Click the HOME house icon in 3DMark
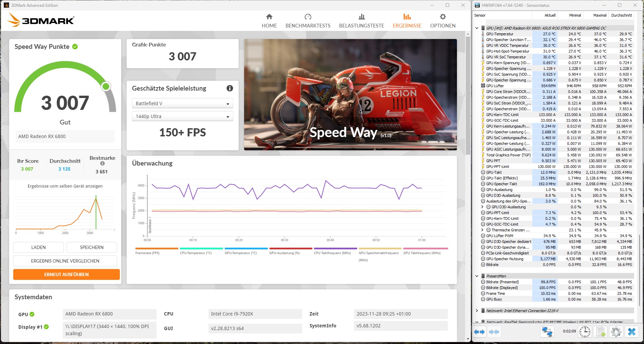The image size is (644, 344). click(269, 17)
